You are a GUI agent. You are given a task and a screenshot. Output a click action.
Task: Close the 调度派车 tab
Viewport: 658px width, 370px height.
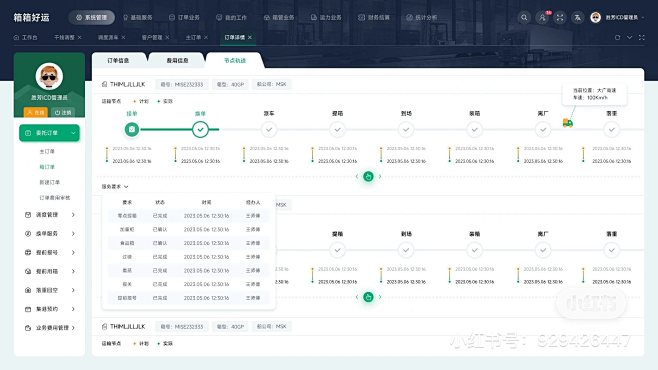[123, 37]
